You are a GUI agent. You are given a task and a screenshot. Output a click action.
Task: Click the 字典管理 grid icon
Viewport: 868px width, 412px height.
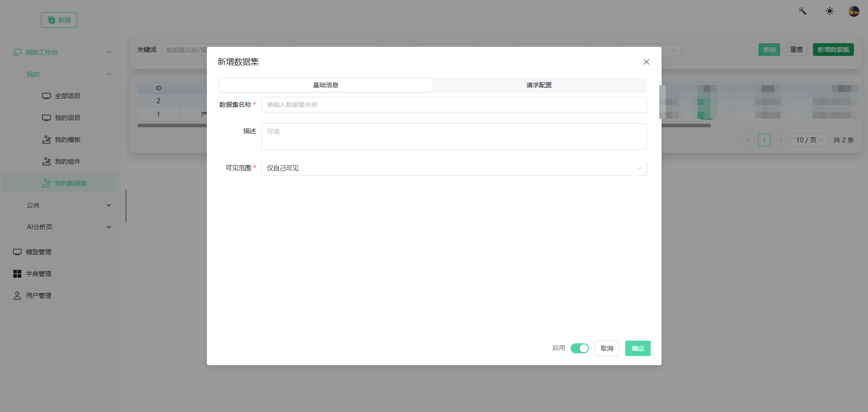(x=17, y=274)
